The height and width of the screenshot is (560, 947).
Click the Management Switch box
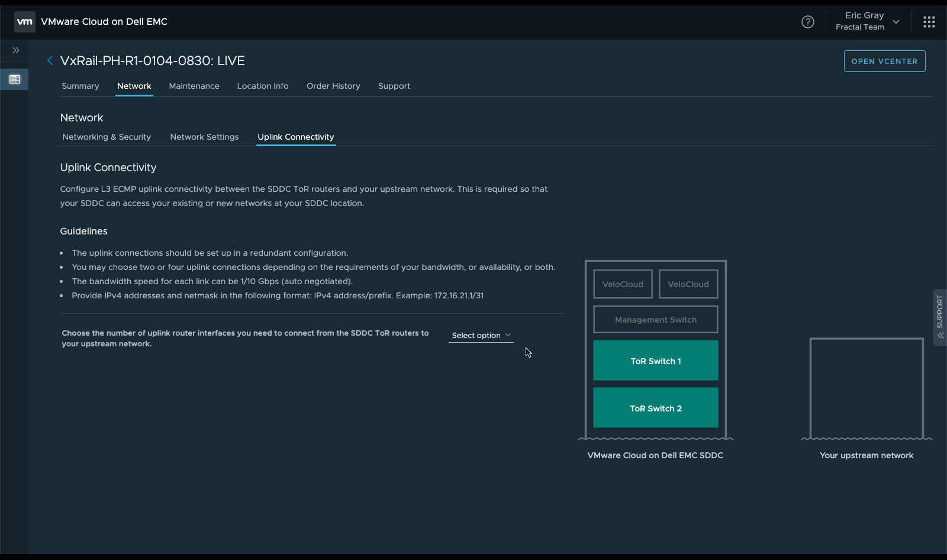tap(655, 320)
